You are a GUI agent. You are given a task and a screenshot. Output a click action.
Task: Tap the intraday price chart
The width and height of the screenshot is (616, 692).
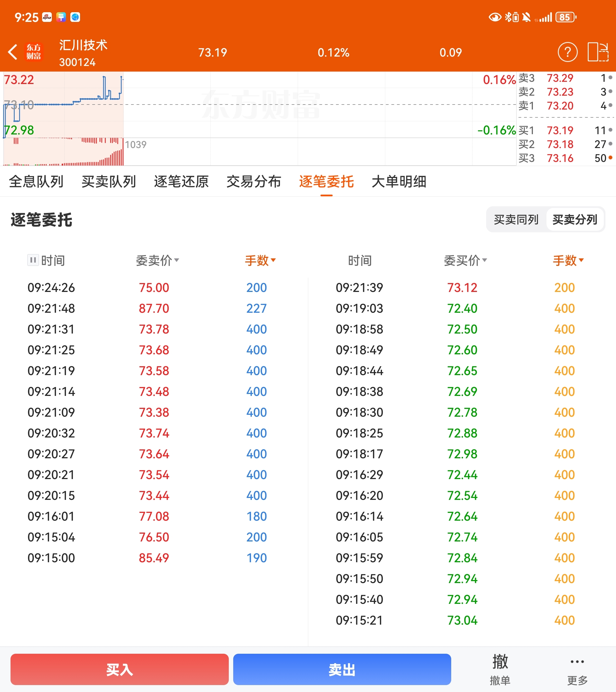coord(257,105)
